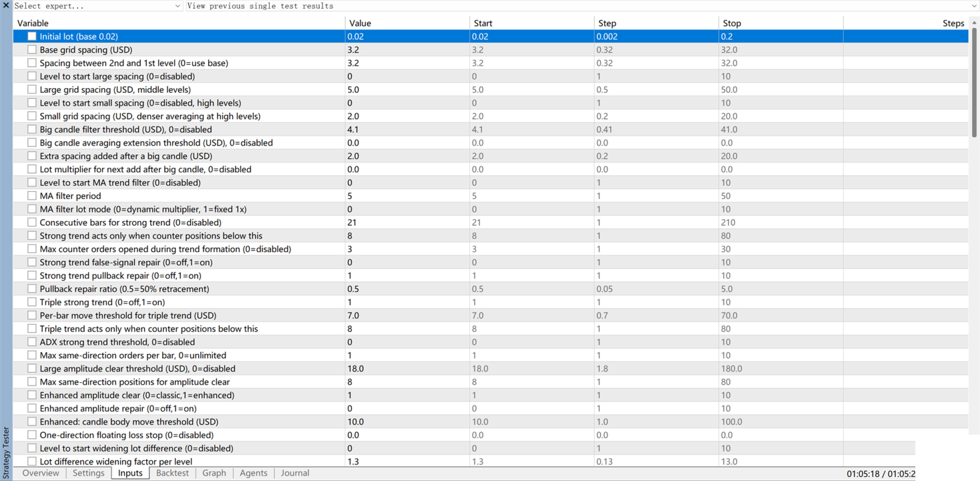Click the vertical scrollbar thumb
The height and width of the screenshot is (481, 980).
click(x=974, y=82)
